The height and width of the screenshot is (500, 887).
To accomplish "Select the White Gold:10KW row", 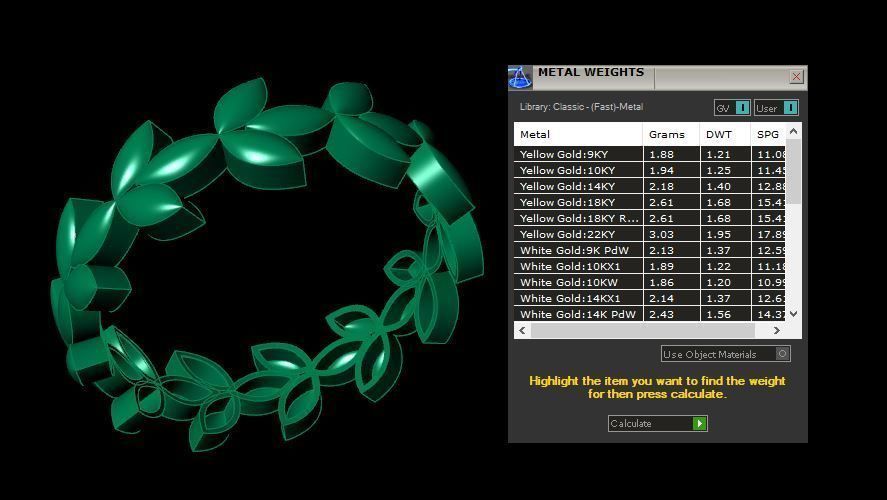I will coord(650,282).
